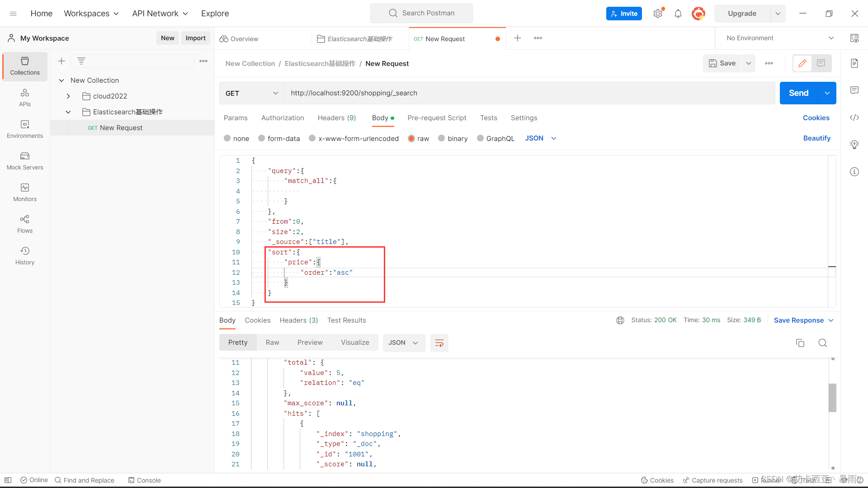Click the collections filter icon
Viewport: 868px width, 488px height.
click(81, 61)
